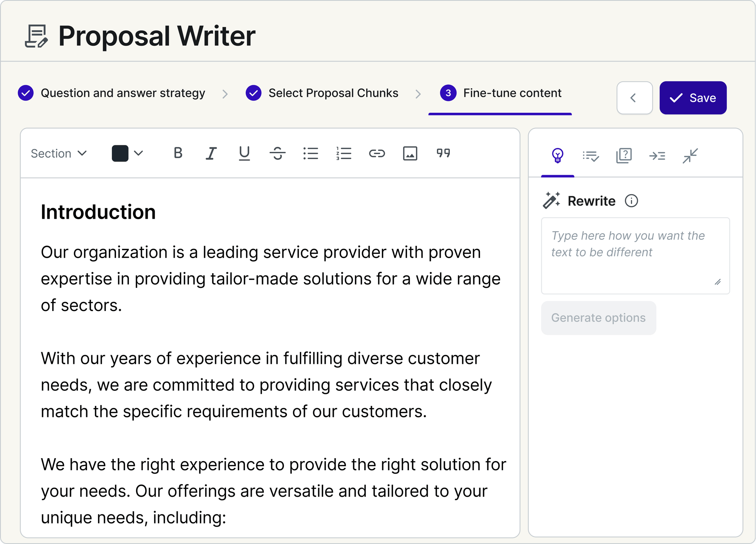This screenshot has width=756, height=544.
Task: Insert a numbered list
Action: [x=344, y=153]
